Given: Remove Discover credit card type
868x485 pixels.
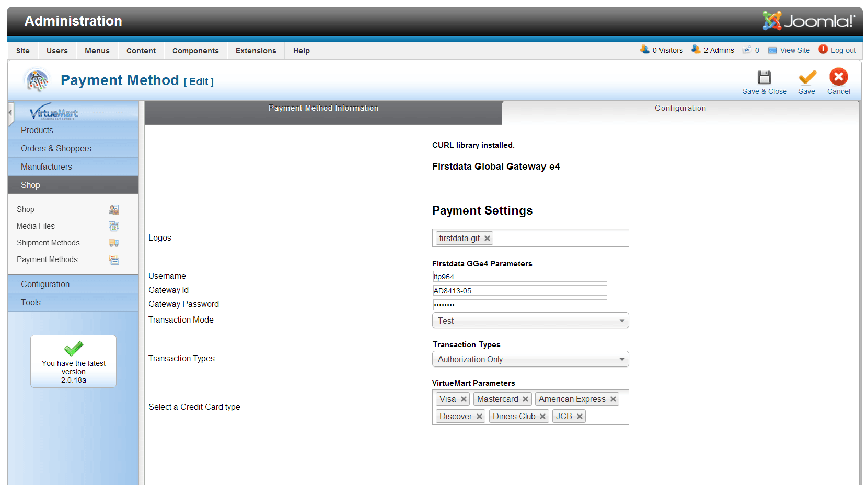Looking at the screenshot, I should point(479,416).
